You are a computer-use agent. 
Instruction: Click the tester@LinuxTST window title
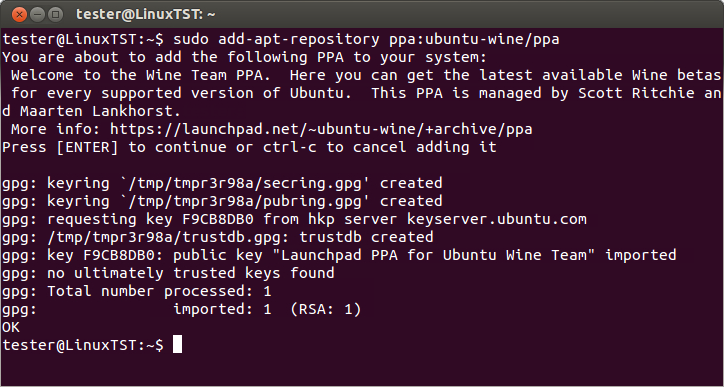point(146,15)
